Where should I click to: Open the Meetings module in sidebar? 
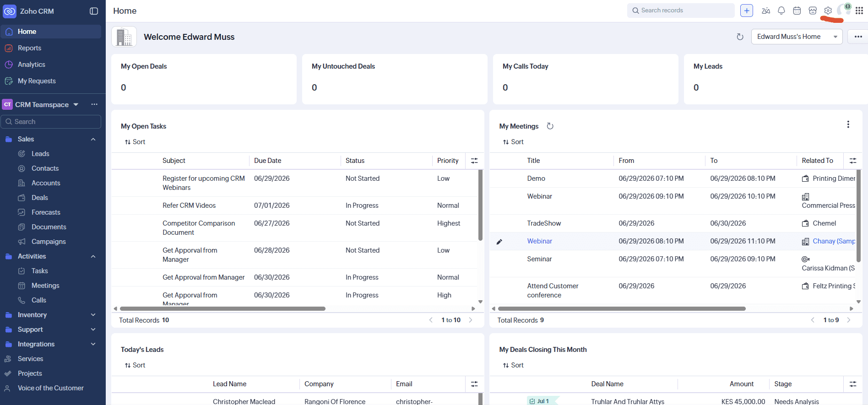click(x=45, y=286)
